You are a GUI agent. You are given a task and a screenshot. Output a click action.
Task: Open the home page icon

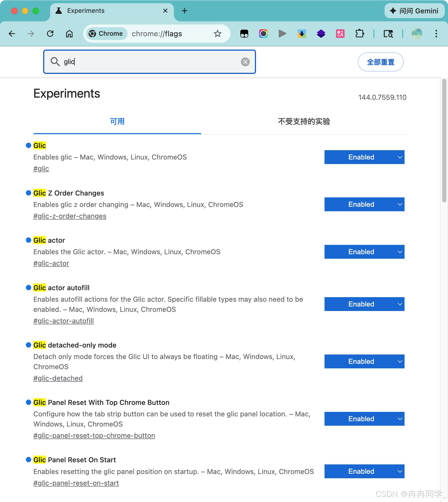[x=69, y=34]
